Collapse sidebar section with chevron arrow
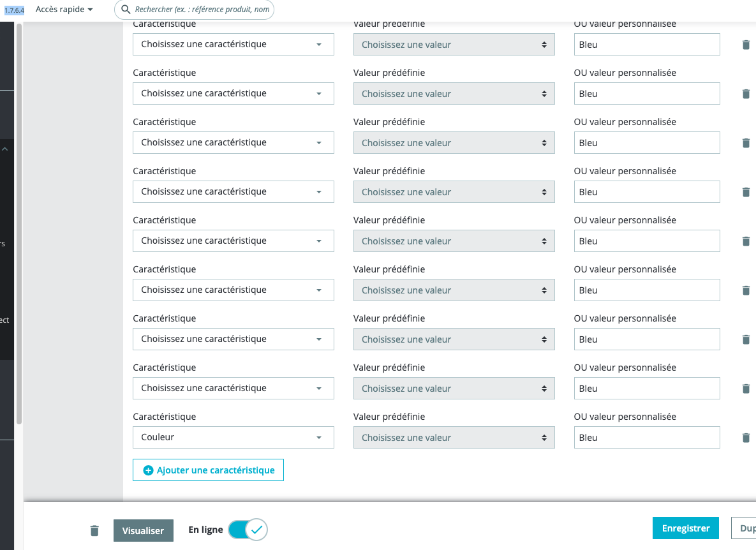 (x=5, y=149)
